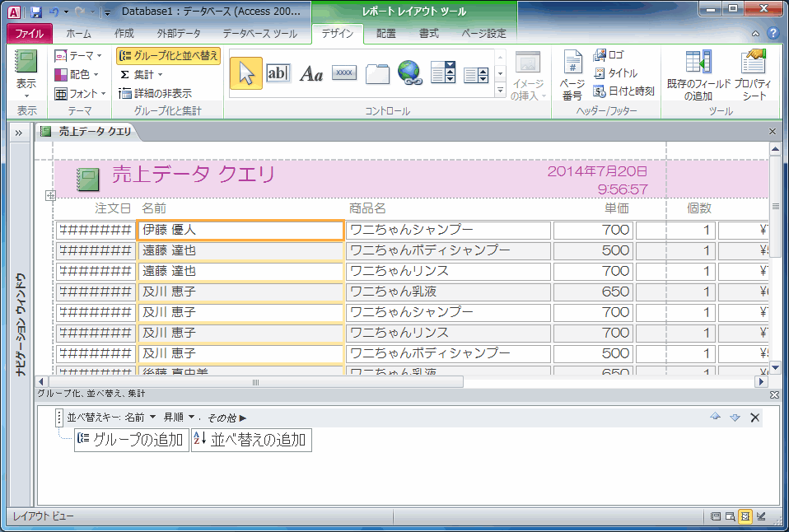Open sort field 名前 dropdown

[x=153, y=418]
